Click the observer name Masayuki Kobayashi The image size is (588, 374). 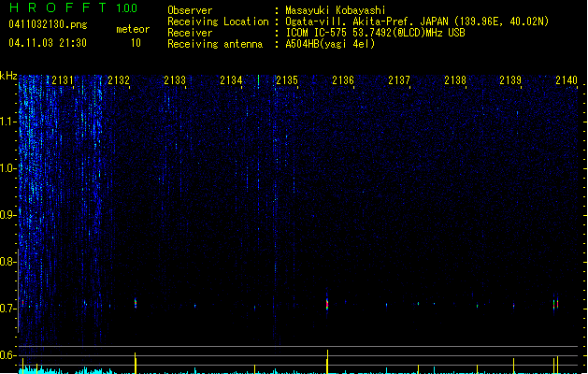(336, 10)
